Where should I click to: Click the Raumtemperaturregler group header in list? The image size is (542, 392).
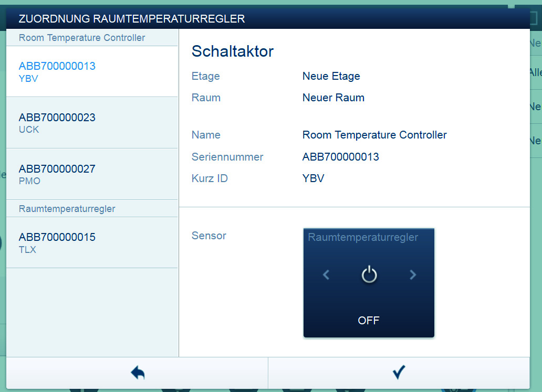(92, 209)
